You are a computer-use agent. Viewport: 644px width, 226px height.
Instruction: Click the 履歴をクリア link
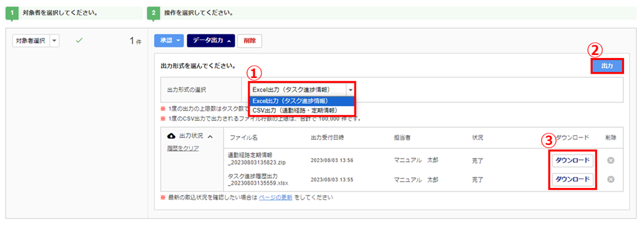pos(183,149)
